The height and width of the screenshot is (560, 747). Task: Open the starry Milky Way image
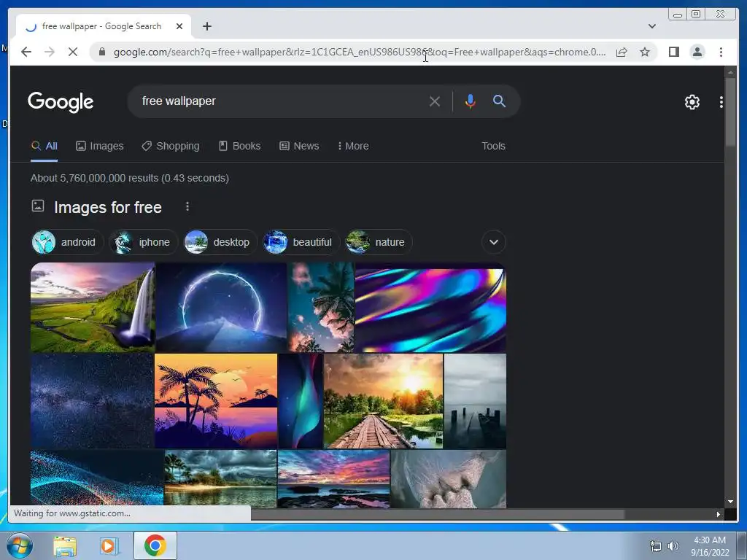92,401
